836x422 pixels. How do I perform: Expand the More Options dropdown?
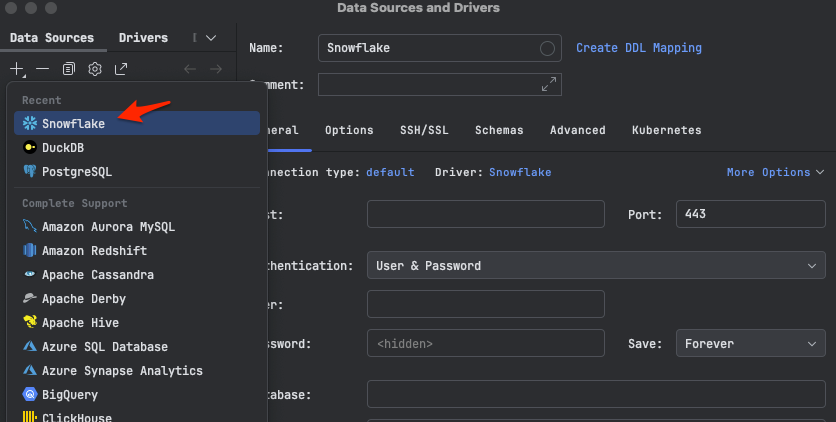point(775,172)
